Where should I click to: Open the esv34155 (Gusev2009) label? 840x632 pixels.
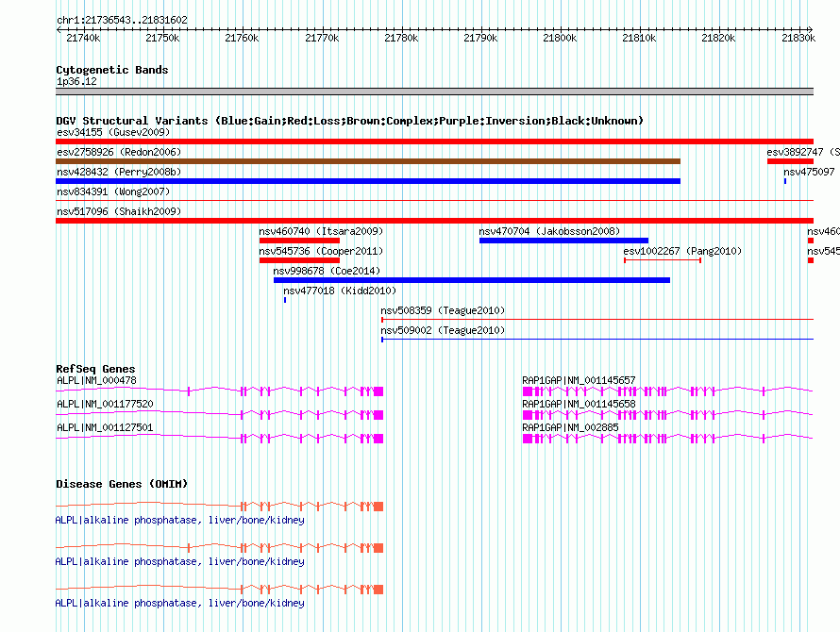pyautogui.click(x=113, y=132)
